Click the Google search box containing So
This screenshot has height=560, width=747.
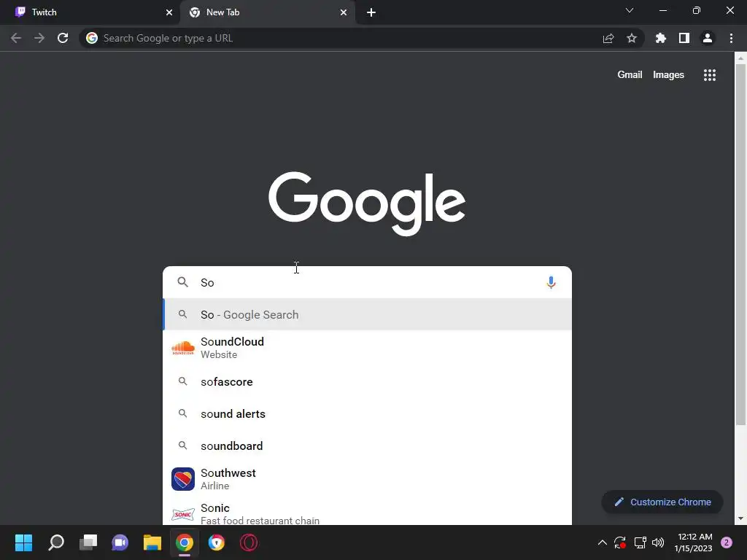[x=368, y=282]
